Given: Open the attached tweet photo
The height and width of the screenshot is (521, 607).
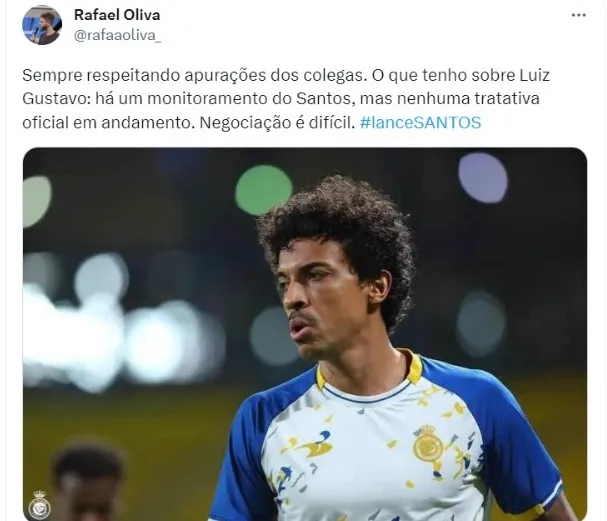Looking at the screenshot, I should pyautogui.click(x=305, y=334).
